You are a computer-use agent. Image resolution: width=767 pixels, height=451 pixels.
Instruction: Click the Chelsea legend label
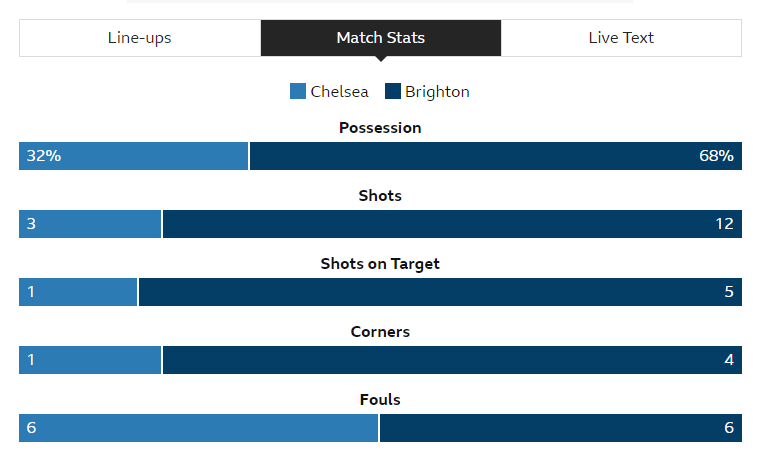(339, 92)
